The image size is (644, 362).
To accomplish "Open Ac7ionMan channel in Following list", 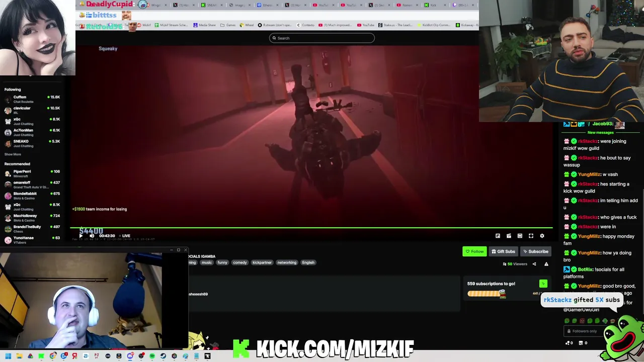I will (32, 132).
